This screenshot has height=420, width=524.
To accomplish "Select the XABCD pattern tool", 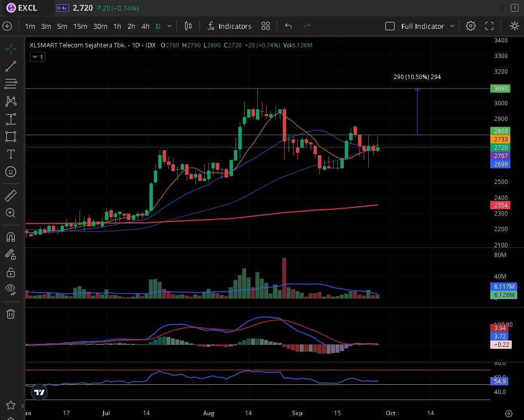I will pos(11,101).
